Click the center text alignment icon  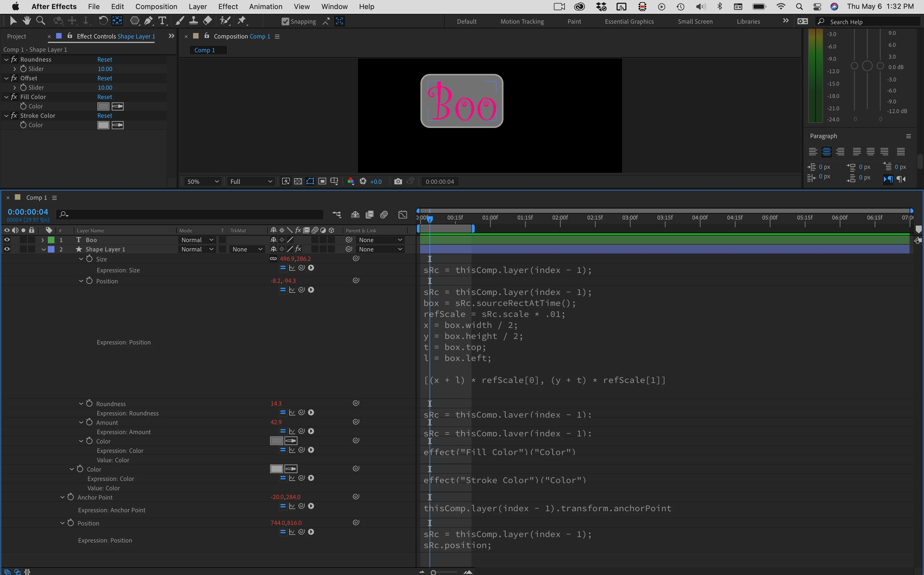(826, 152)
